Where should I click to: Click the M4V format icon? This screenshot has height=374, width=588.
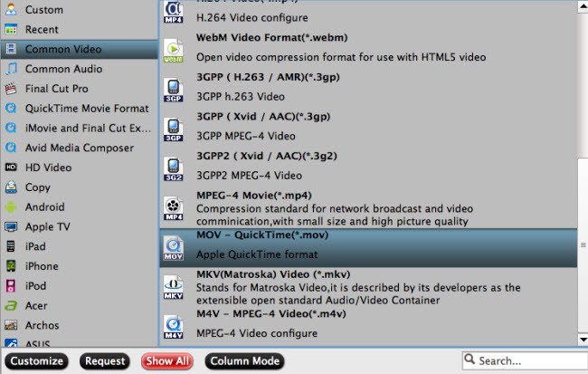point(174,327)
